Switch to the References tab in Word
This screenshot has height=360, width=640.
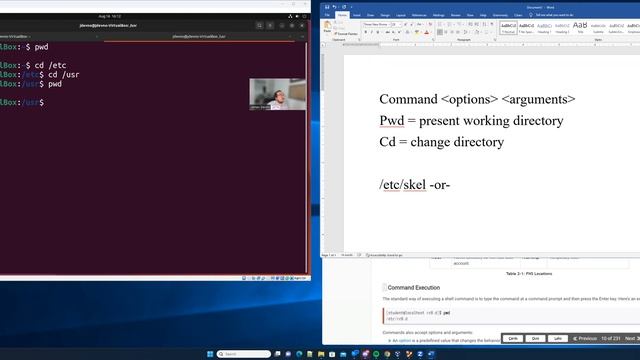(x=419, y=15)
